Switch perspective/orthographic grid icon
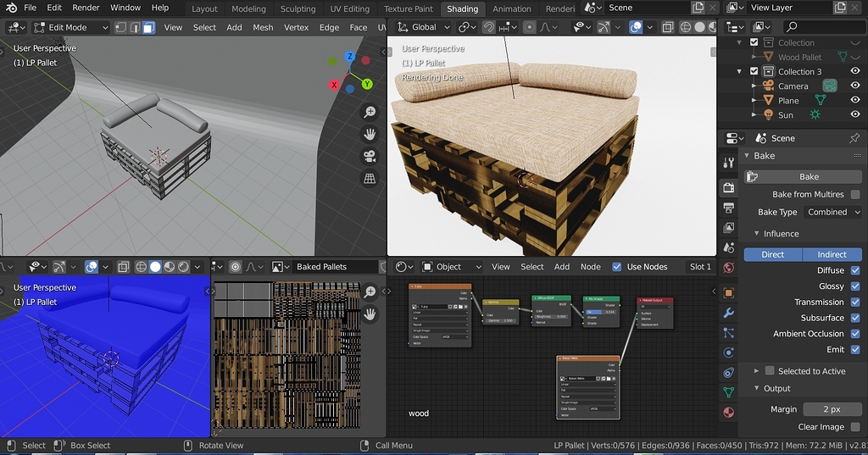The height and width of the screenshot is (455, 868). [370, 178]
